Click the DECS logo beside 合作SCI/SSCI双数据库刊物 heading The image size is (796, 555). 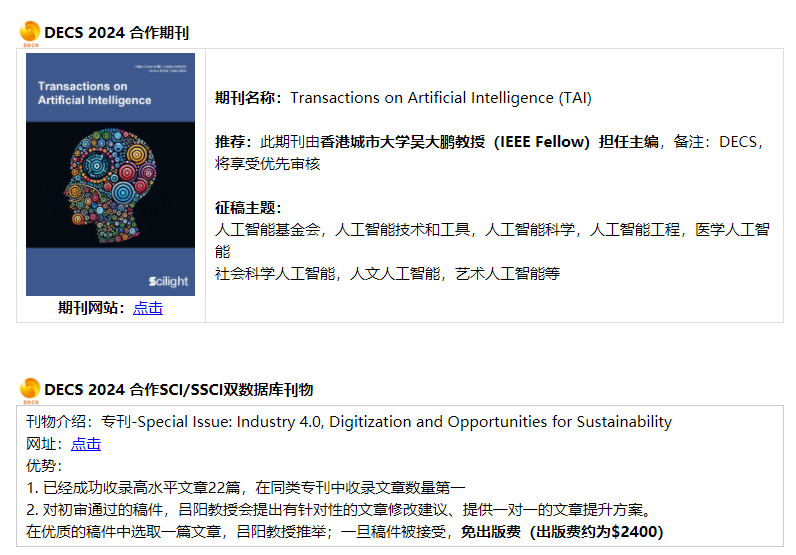coord(30,389)
